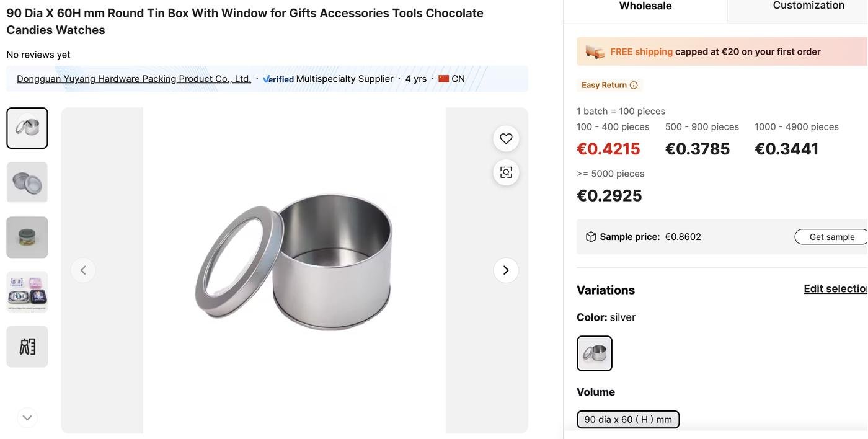Click the sample price box icon
This screenshot has height=439, width=868.
[591, 237]
